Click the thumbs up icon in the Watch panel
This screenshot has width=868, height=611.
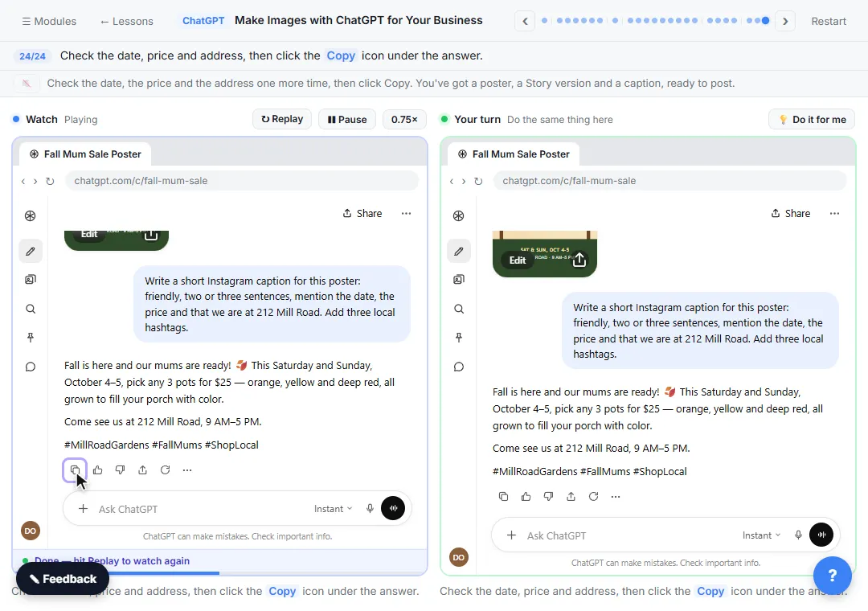click(x=98, y=470)
